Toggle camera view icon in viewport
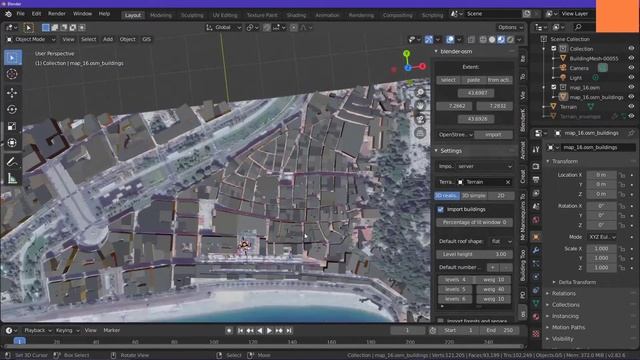 tap(420, 120)
